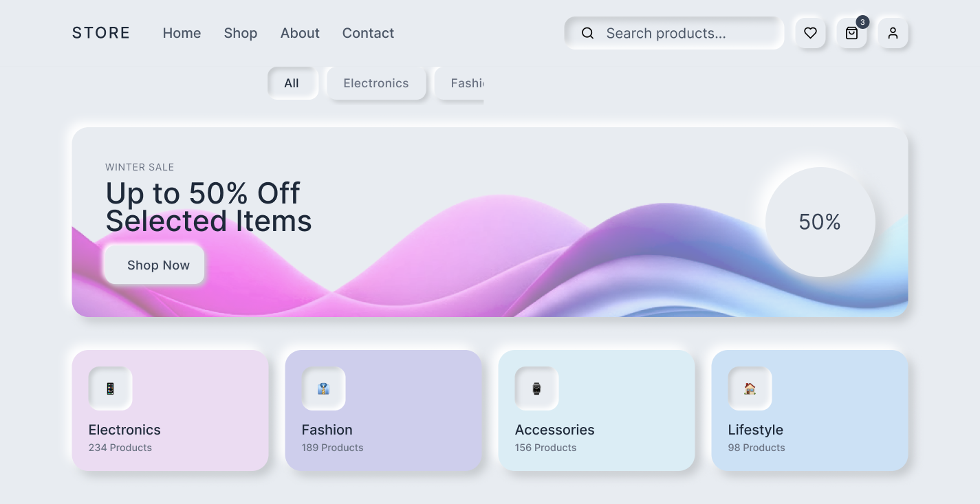Click the Lifestyle house icon

[750, 388]
